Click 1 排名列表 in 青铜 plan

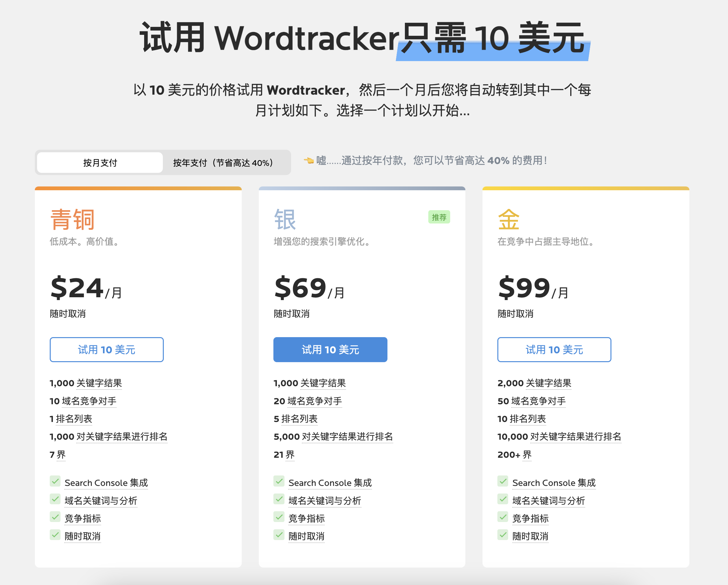tap(71, 419)
